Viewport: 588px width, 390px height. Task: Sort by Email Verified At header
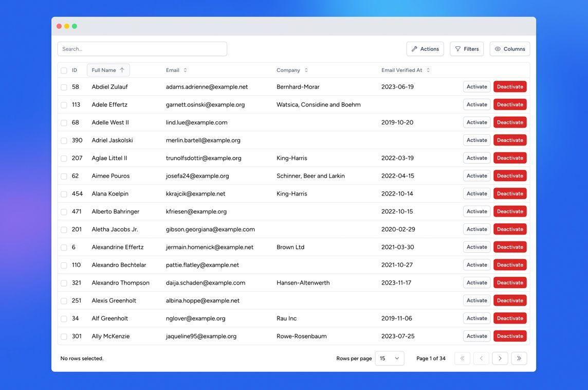[x=406, y=70]
